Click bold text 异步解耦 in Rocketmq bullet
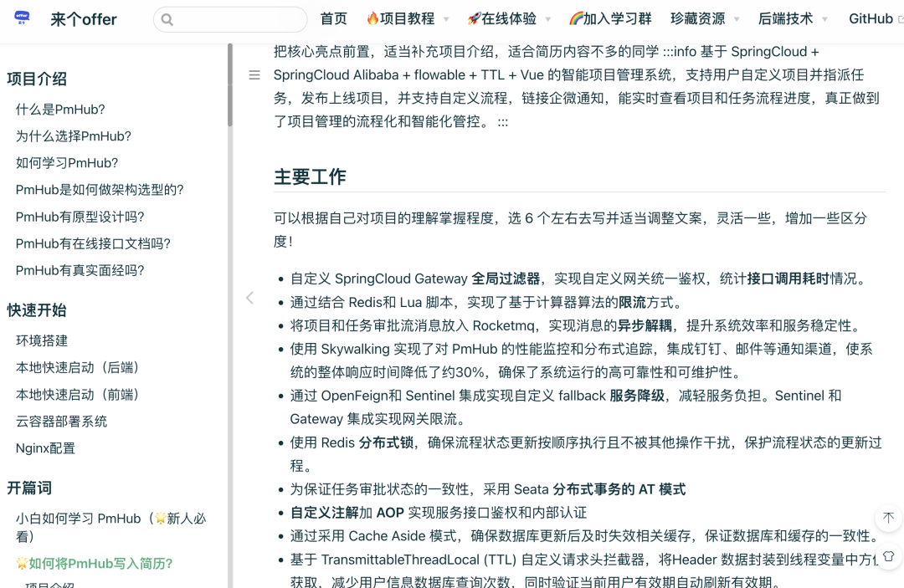Image resolution: width=904 pixels, height=588 pixels. click(645, 326)
